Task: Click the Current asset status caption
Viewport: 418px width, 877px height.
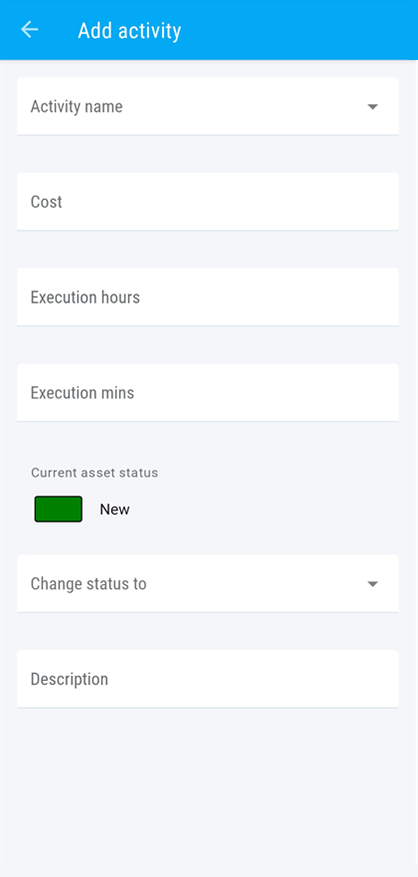Action: (x=95, y=473)
